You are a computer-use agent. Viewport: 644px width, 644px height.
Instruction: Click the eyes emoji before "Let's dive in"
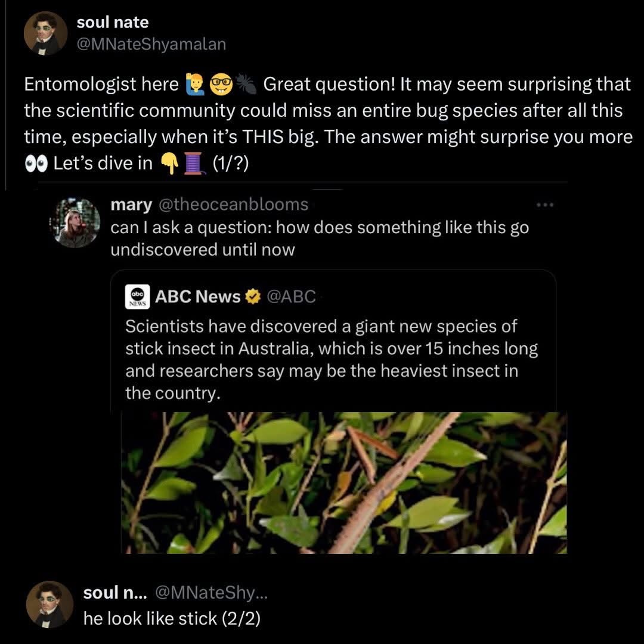click(35, 163)
